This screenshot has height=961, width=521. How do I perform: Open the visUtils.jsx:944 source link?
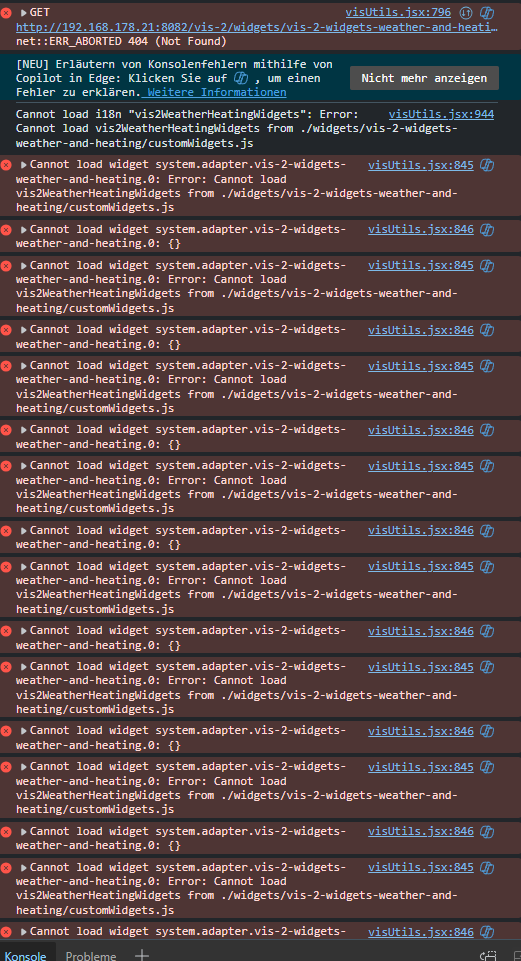click(441, 114)
